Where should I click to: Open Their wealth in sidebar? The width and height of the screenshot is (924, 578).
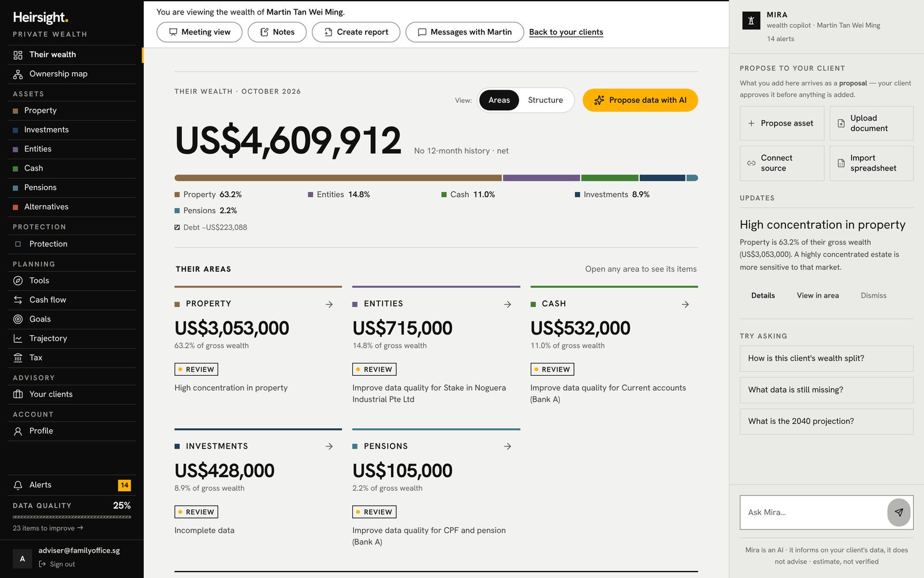72,54
